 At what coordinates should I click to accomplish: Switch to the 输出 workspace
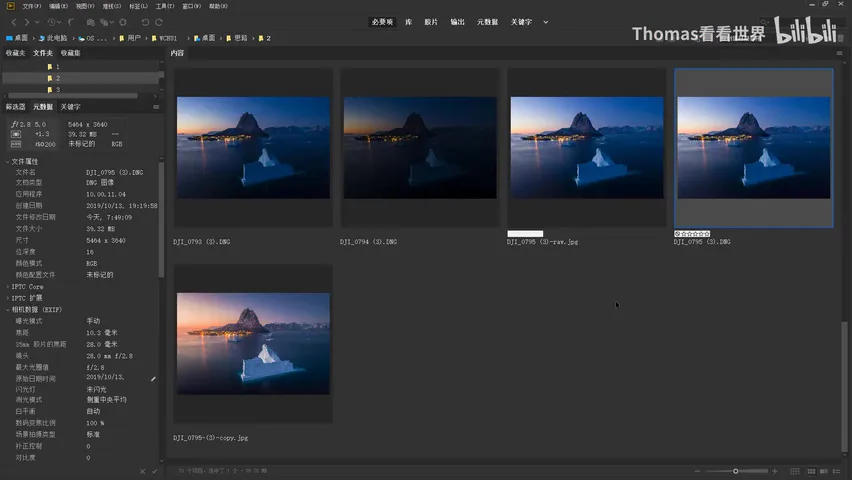(x=458, y=22)
